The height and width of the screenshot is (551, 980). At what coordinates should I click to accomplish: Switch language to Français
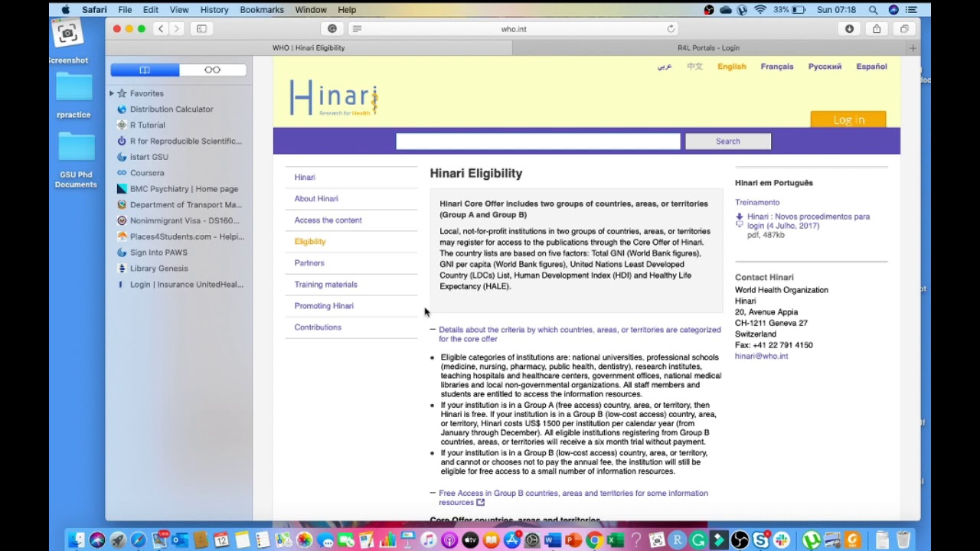pyautogui.click(x=777, y=67)
